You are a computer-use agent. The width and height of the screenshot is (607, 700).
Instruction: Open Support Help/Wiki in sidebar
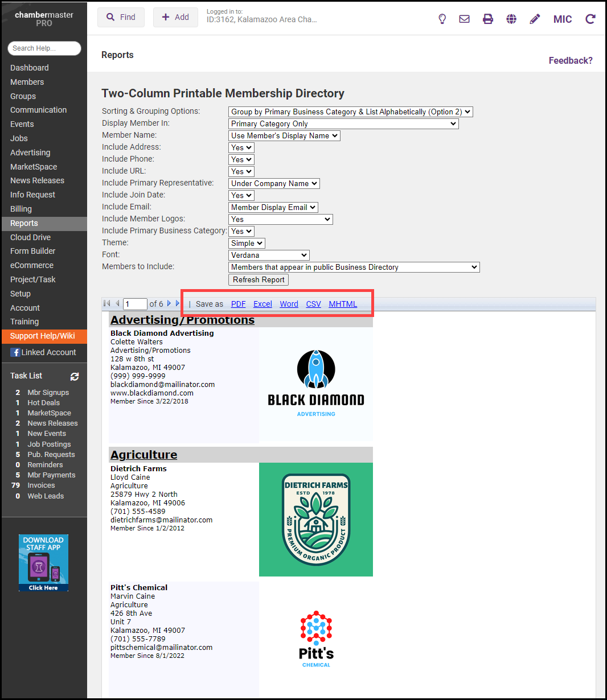(44, 336)
